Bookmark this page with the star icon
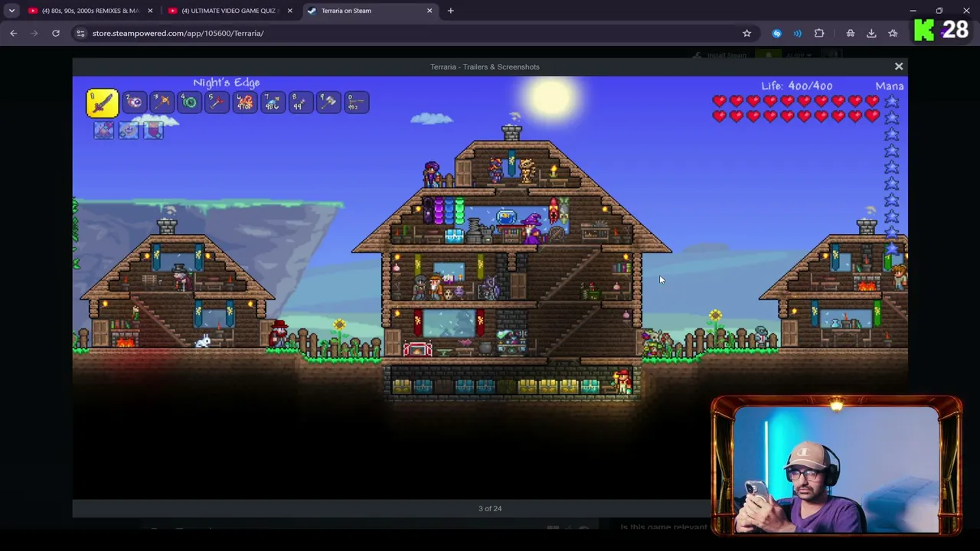Screen dimensions: 980x551 point(746,33)
